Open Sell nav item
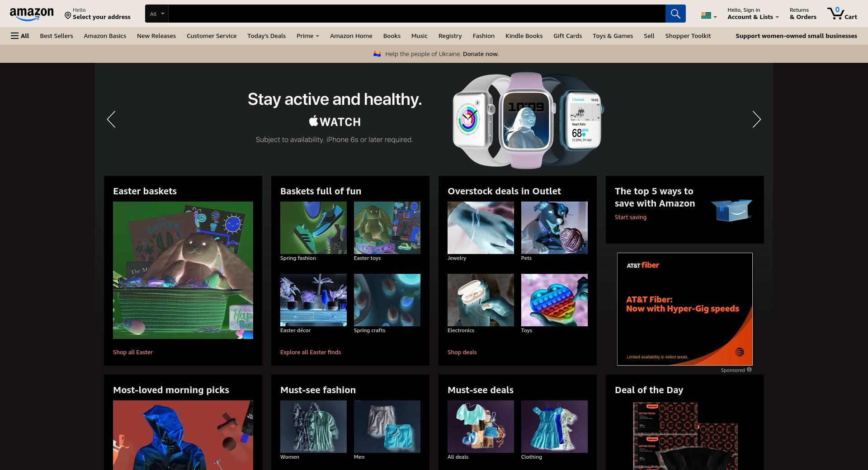 tap(649, 36)
